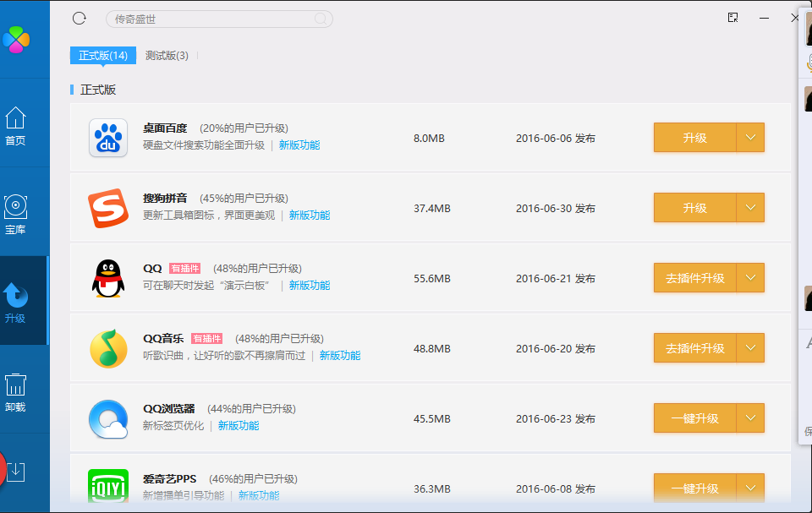Open 新版功能 link for 爱奇艺PPS
The width and height of the screenshot is (812, 513).
coord(259,495)
